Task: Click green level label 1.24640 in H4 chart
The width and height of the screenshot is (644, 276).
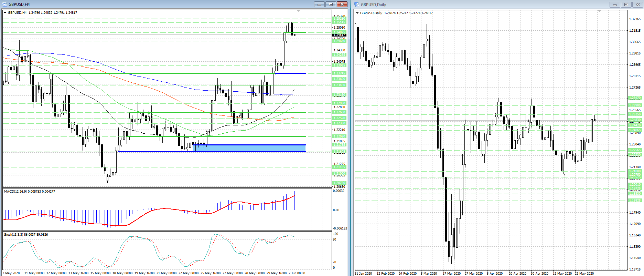Action: (339, 41)
